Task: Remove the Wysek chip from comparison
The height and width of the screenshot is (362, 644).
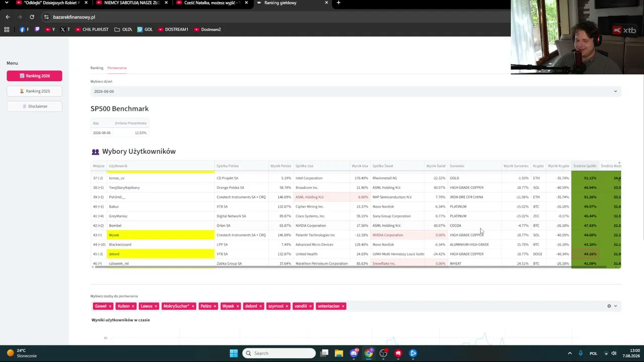Action: [x=237, y=306]
